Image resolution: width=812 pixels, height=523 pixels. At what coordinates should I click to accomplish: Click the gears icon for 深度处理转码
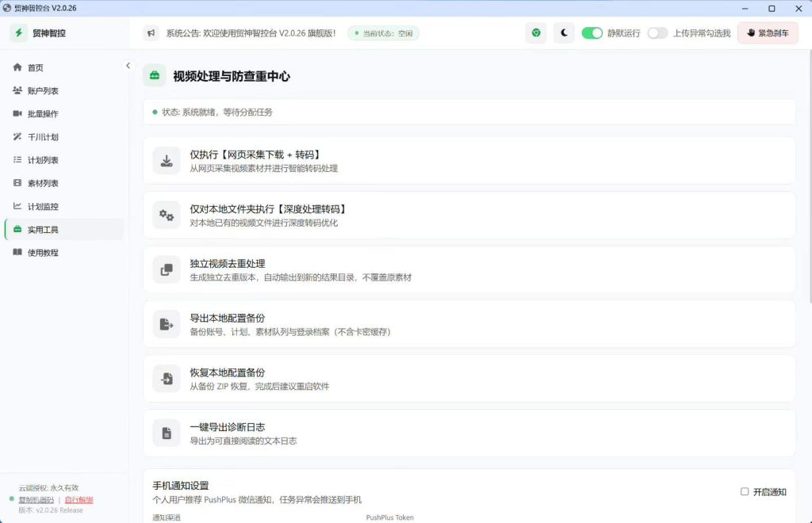tap(167, 216)
